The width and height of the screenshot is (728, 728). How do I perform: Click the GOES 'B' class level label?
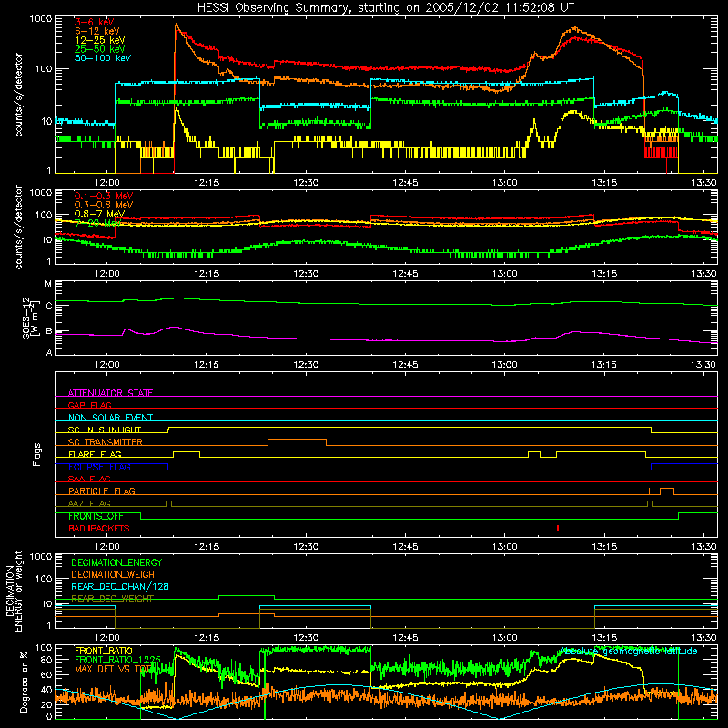(49, 331)
